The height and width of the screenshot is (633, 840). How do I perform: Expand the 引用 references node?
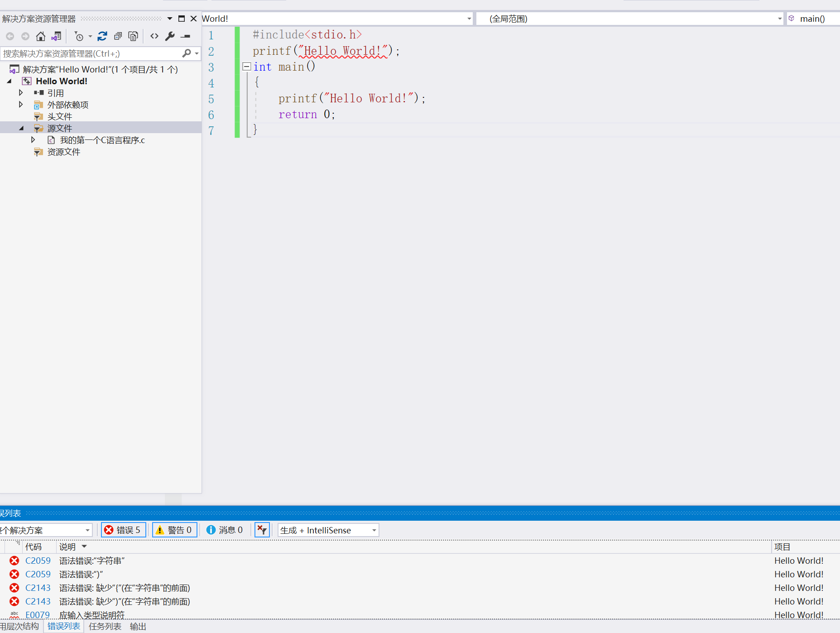tap(21, 93)
